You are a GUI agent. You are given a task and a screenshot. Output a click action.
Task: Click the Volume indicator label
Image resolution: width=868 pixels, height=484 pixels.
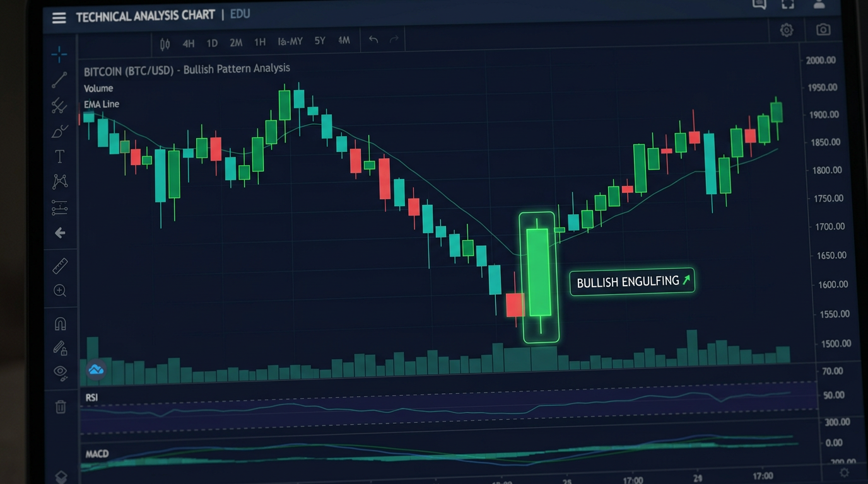click(98, 89)
